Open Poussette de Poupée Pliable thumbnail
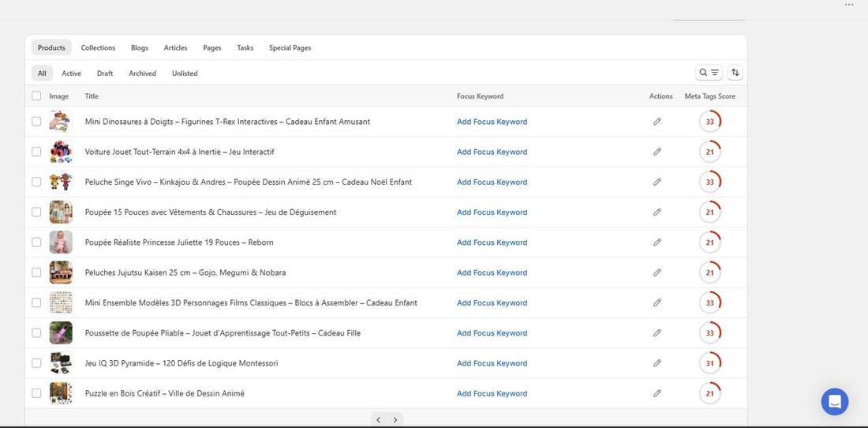868x428 pixels. 61,332
